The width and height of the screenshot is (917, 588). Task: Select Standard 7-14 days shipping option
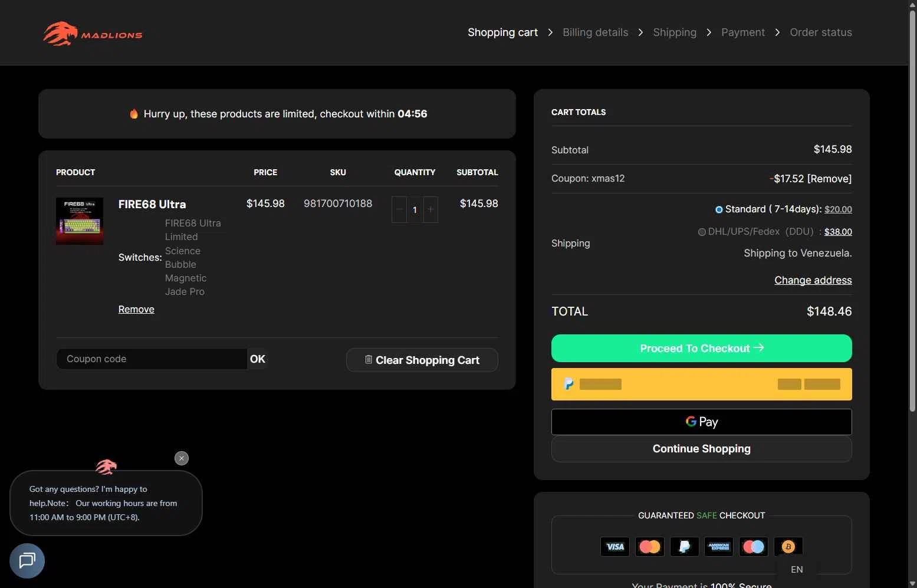tap(719, 209)
